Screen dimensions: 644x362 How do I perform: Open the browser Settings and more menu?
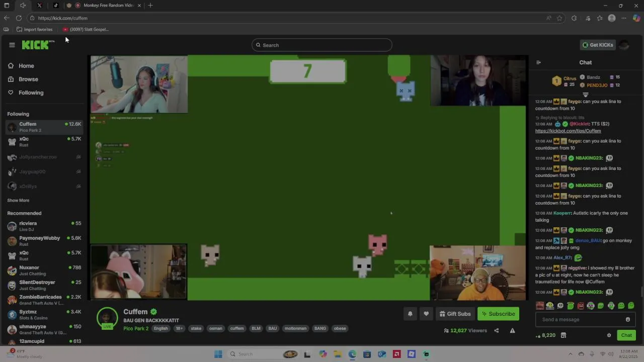pos(624,18)
